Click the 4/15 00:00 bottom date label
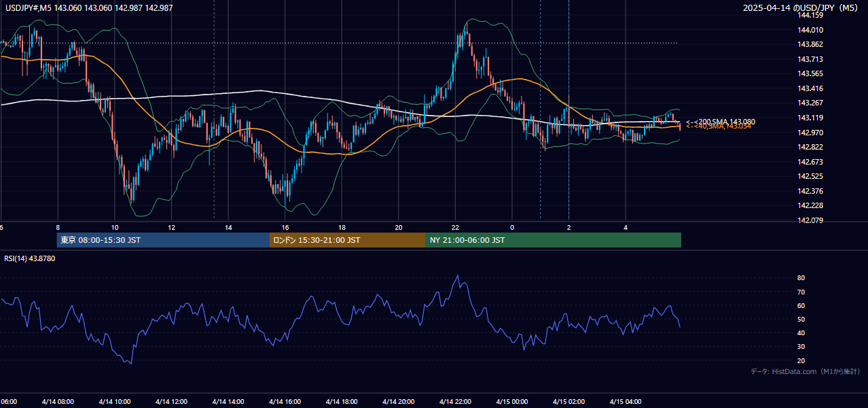868x408 pixels. tap(511, 402)
